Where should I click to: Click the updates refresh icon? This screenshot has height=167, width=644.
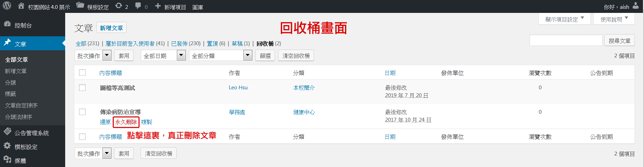point(118,6)
